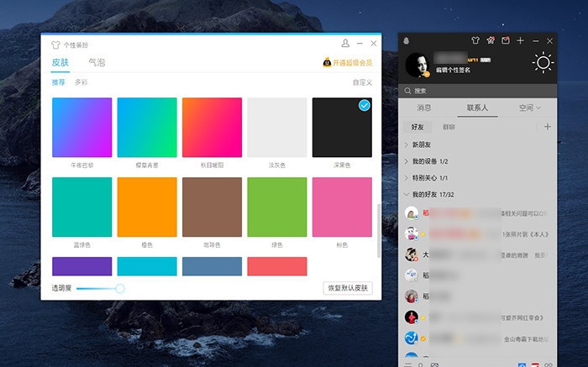Click the account icon in skin window
Image resolution: width=588 pixels, height=367 pixels.
tap(345, 44)
